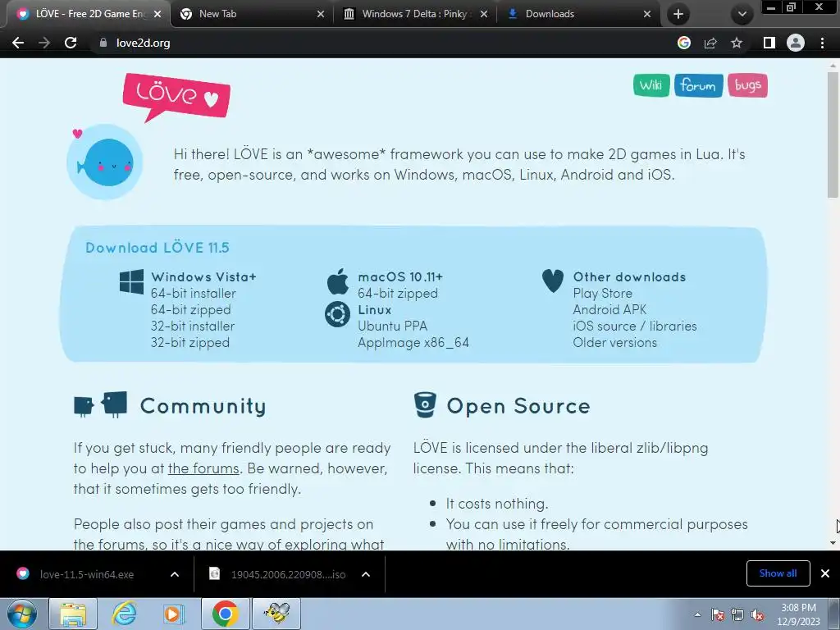Expand options for love-11.5-win64.exe download
This screenshot has height=630, width=840.
point(175,574)
